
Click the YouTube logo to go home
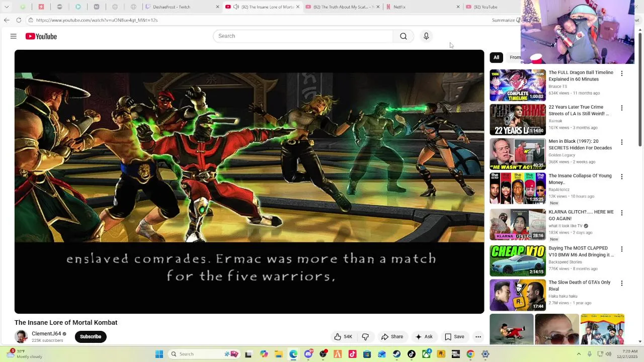(41, 36)
